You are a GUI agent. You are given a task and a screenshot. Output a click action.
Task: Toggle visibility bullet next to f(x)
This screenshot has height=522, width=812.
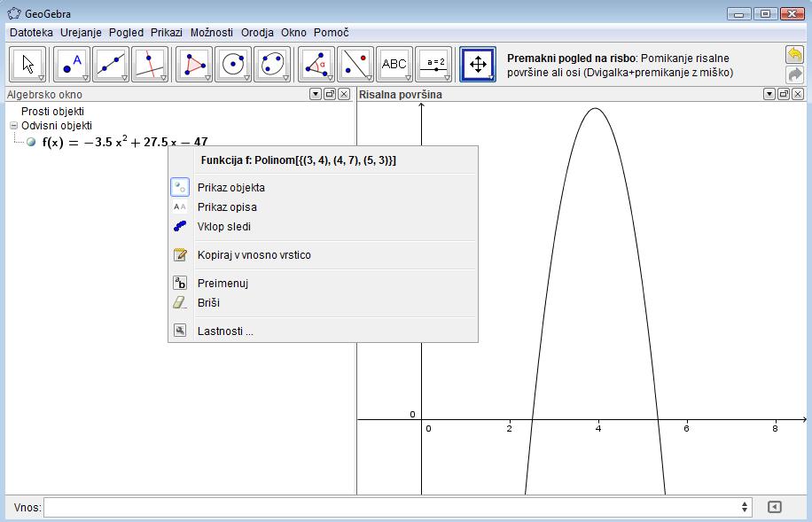(32, 142)
